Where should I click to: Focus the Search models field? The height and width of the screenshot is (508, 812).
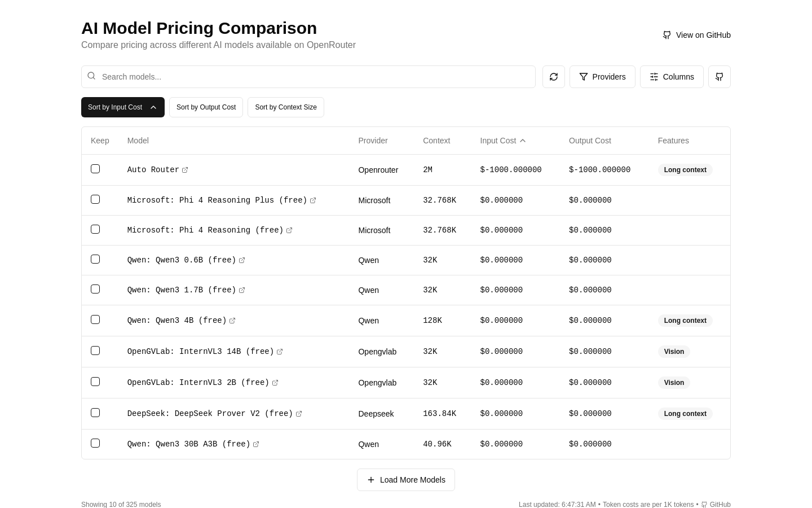click(x=308, y=77)
